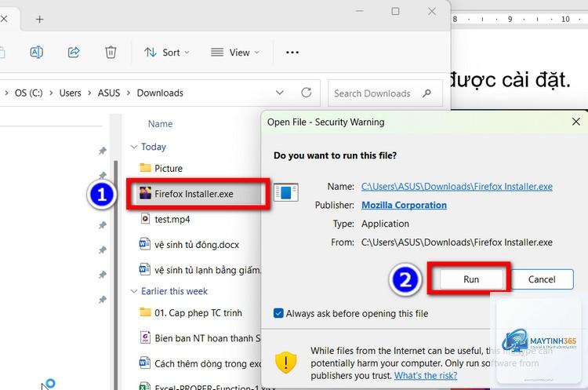Collapse the Today group

134,147
